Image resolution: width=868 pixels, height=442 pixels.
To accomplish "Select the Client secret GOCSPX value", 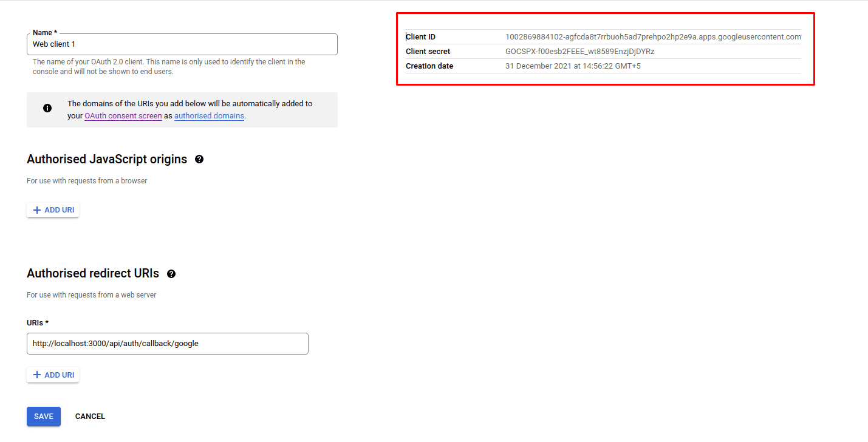I will [x=579, y=52].
